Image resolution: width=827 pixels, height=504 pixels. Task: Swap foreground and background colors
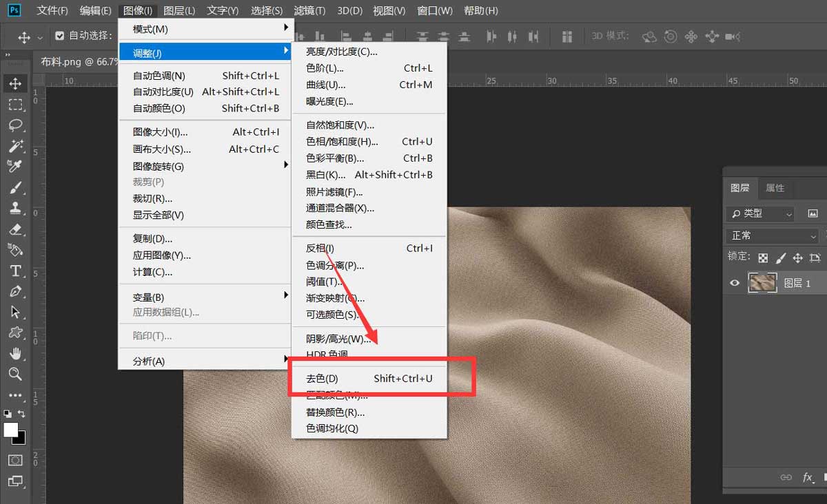(x=22, y=414)
